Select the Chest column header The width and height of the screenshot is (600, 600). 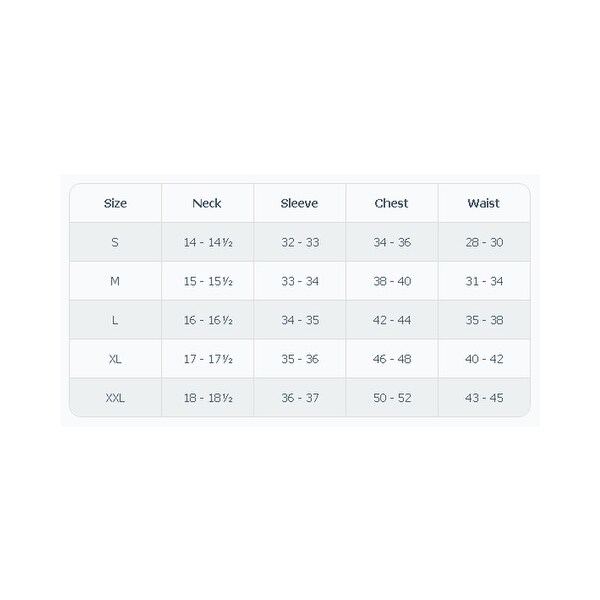click(391, 203)
